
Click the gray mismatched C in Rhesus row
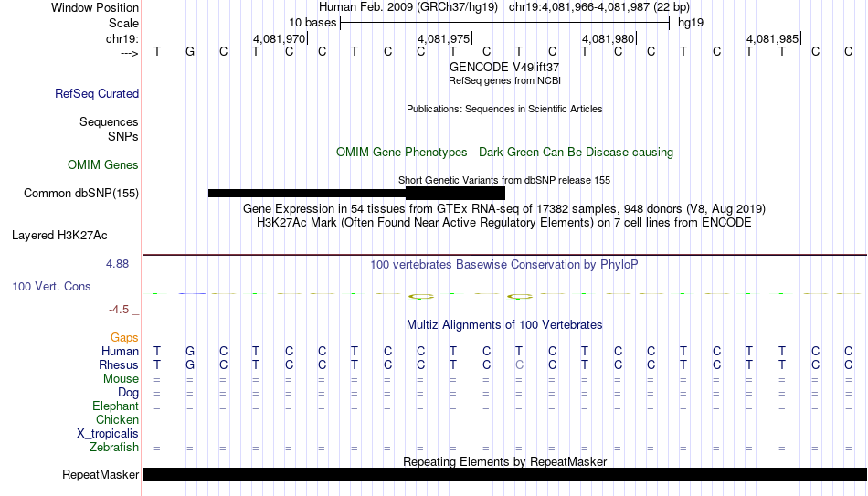[519, 364]
